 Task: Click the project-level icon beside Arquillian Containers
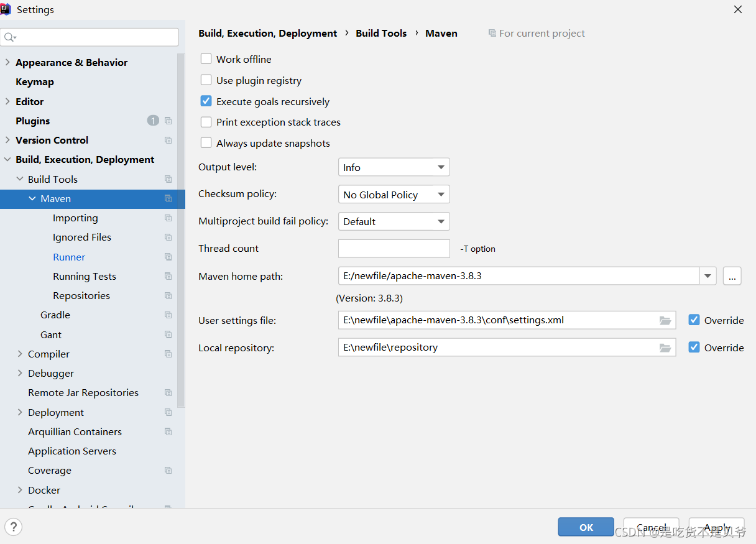(168, 431)
